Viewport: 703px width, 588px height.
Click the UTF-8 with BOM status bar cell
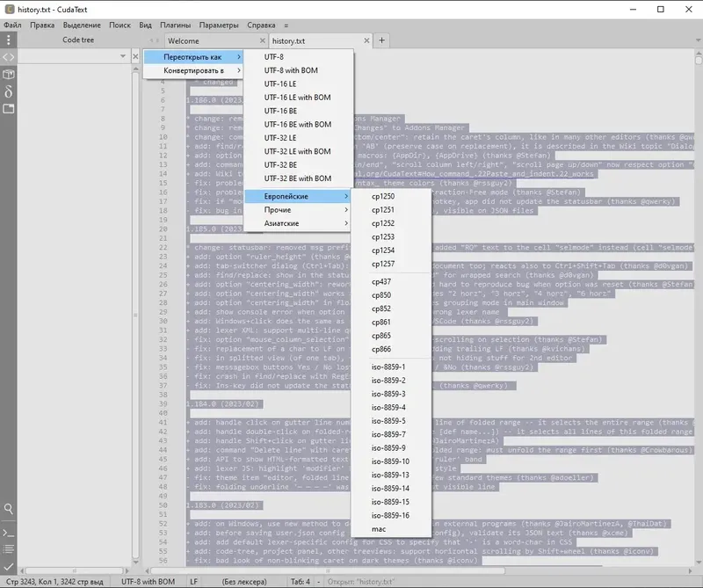pyautogui.click(x=148, y=581)
